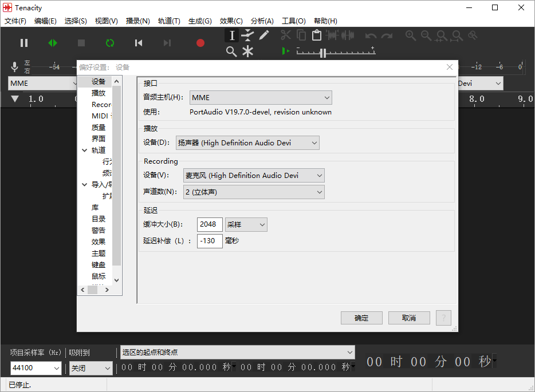Click the microphone recording meter icon
535x392 pixels.
click(x=14, y=66)
